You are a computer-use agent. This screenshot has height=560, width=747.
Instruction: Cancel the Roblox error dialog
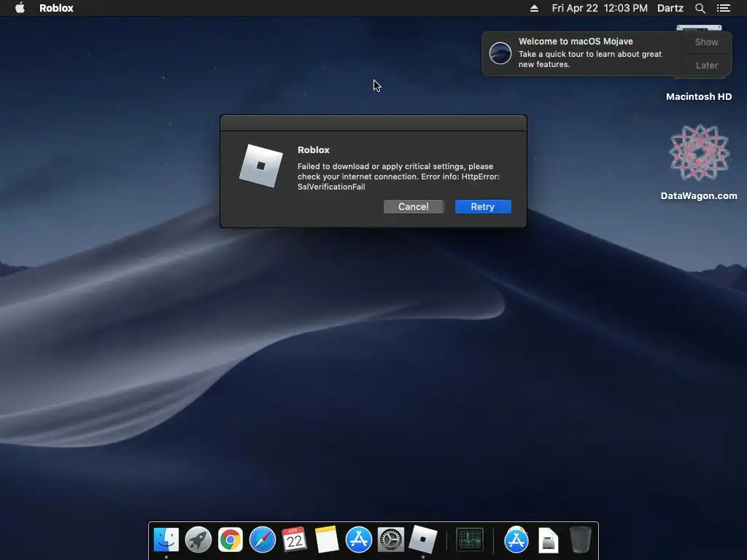click(413, 206)
